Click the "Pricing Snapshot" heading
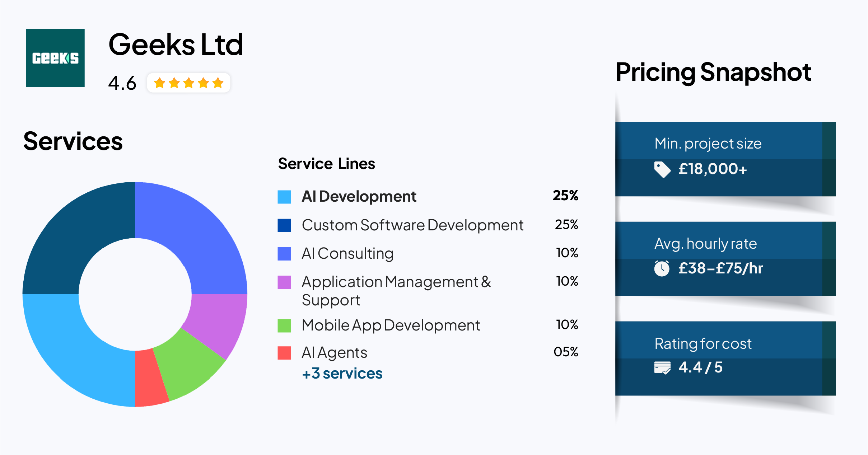 (714, 72)
